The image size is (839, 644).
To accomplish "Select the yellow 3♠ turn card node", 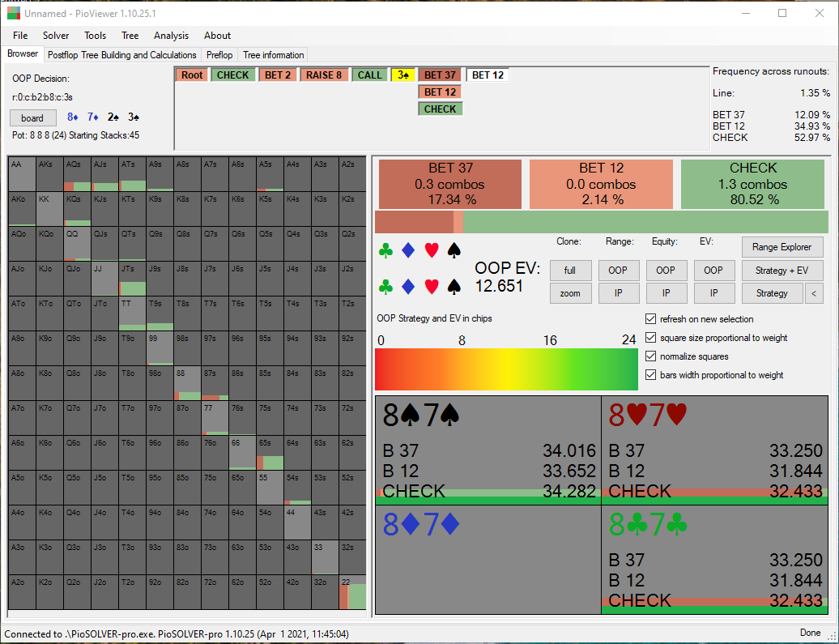I will [403, 75].
